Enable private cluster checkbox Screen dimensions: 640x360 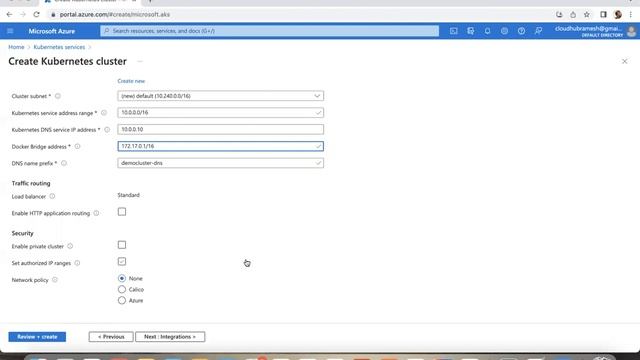(122, 245)
